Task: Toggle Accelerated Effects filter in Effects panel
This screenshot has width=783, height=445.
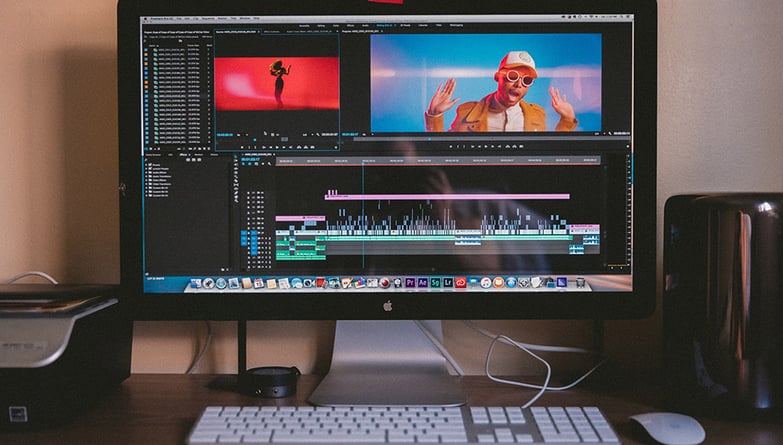Action: [188, 160]
